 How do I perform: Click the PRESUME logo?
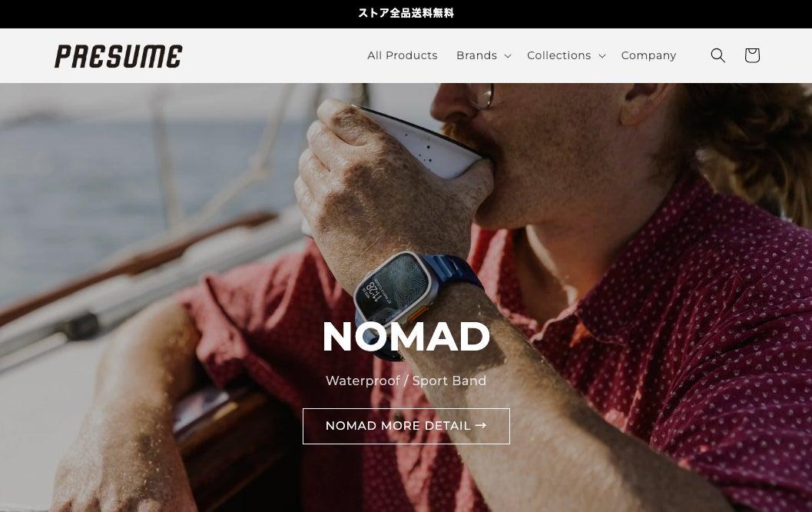click(118, 56)
